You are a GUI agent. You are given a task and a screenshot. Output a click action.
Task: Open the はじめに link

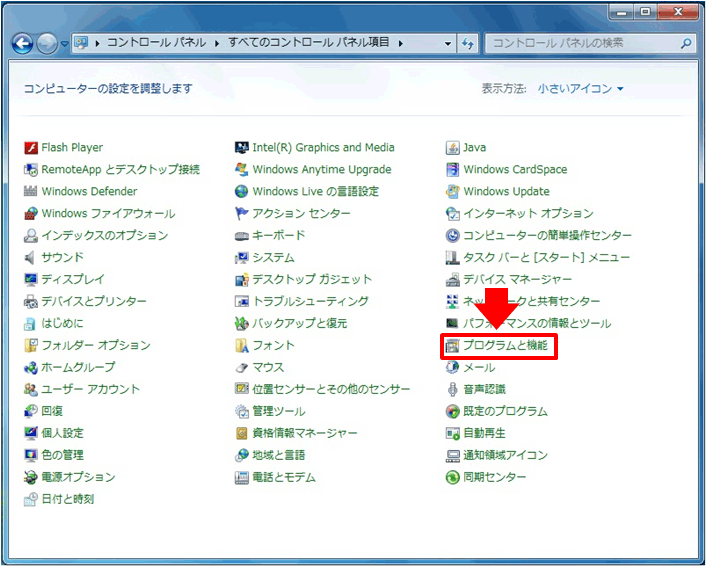click(x=62, y=324)
